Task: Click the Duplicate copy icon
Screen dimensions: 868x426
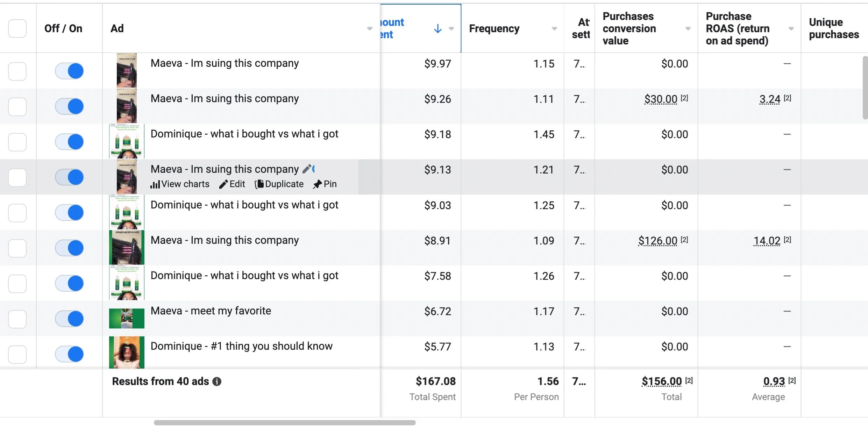Action: click(x=259, y=184)
